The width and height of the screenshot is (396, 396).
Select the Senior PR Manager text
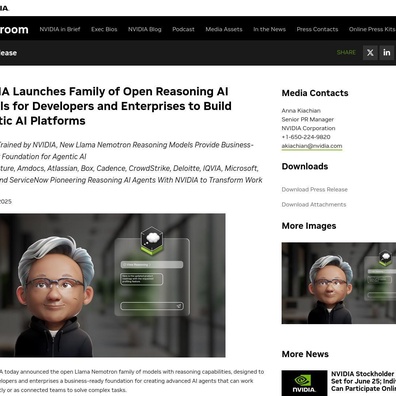(307, 119)
